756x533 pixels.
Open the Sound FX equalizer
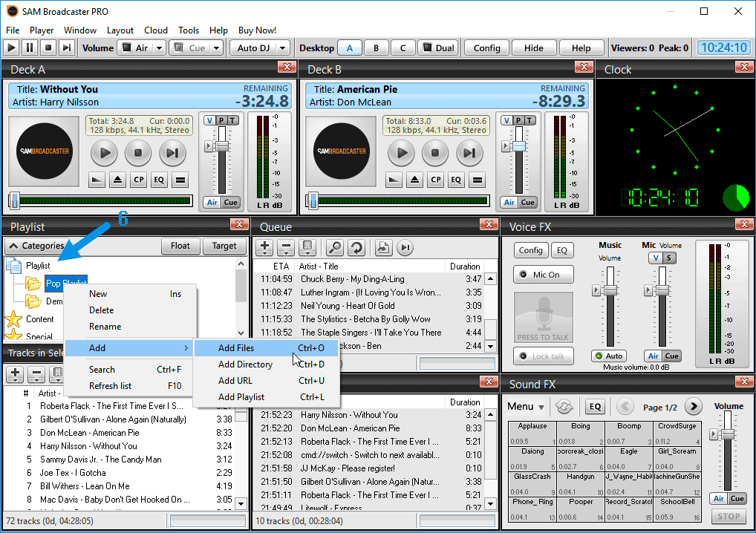coord(595,406)
